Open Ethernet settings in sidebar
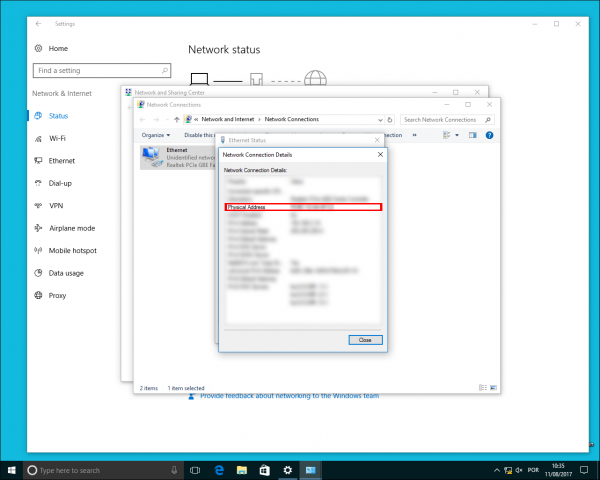Image resolution: width=600 pixels, height=480 pixels. (x=62, y=161)
